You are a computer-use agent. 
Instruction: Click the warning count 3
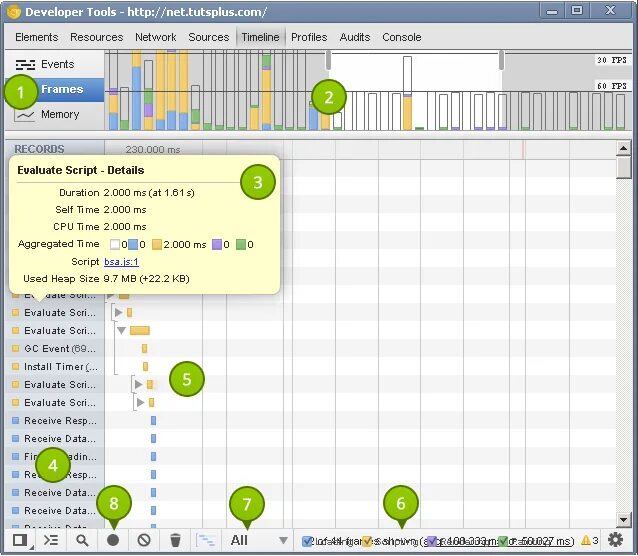tap(595, 540)
